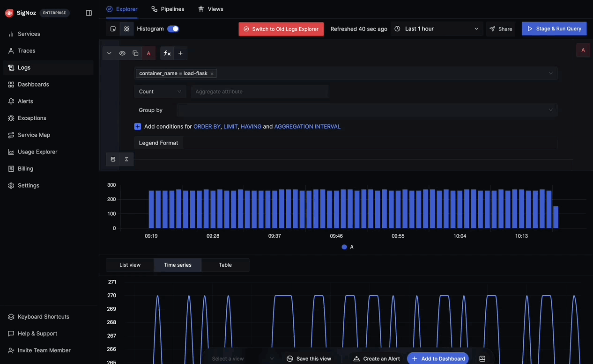593x364 pixels.
Task: Open the Group by dropdown
Action: pos(367,110)
